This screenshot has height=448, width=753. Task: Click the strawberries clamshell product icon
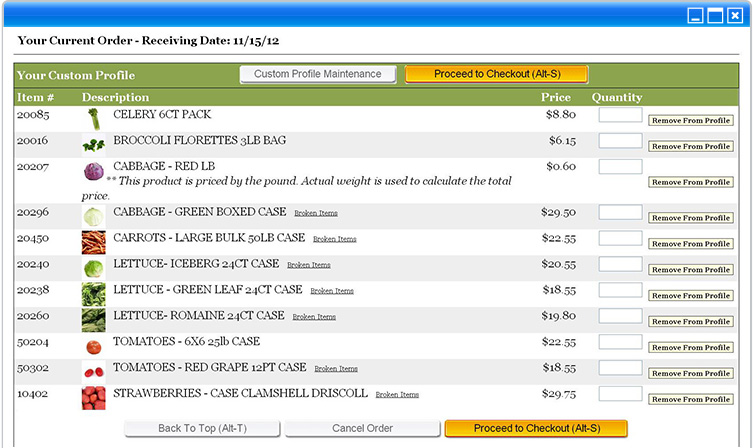93,397
